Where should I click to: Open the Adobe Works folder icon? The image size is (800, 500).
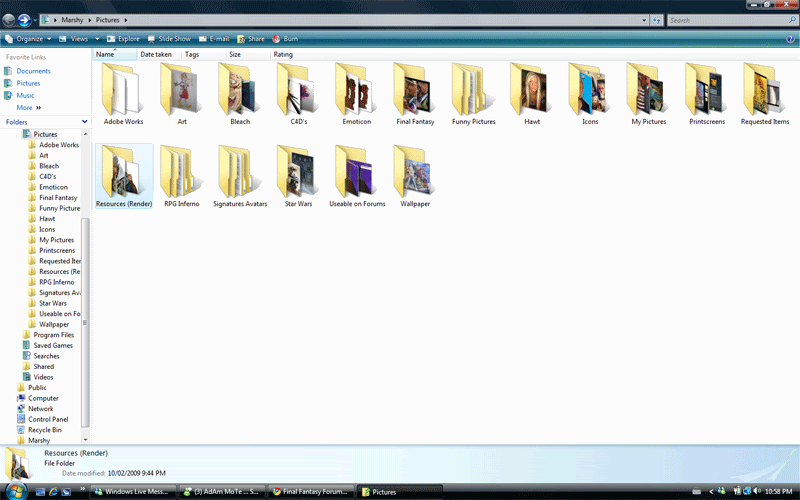click(122, 90)
